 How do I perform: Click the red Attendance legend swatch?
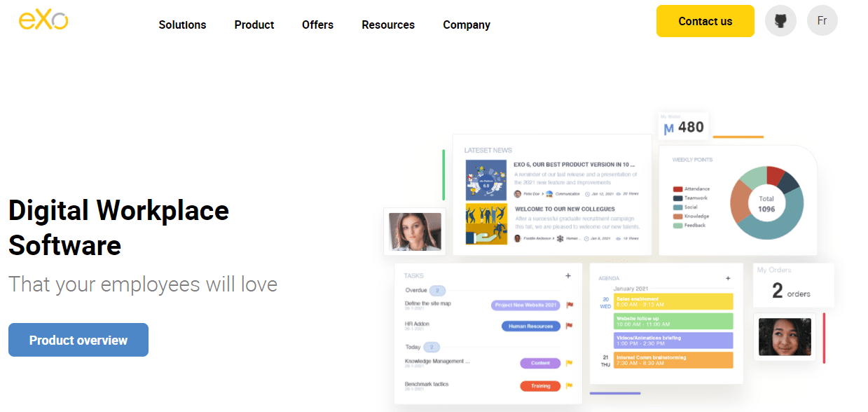point(677,189)
